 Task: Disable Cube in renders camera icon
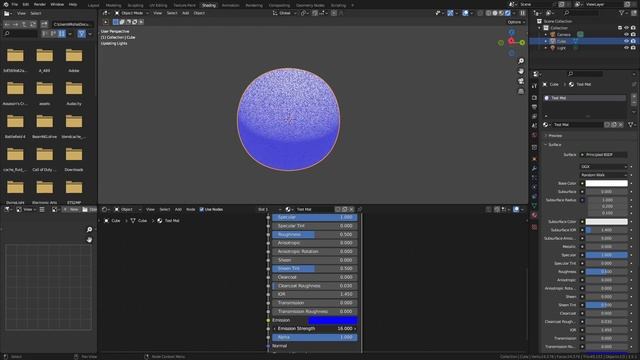tap(633, 41)
